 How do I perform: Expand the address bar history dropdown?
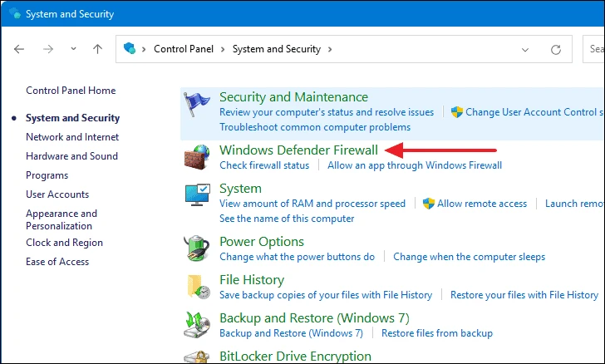pos(524,49)
